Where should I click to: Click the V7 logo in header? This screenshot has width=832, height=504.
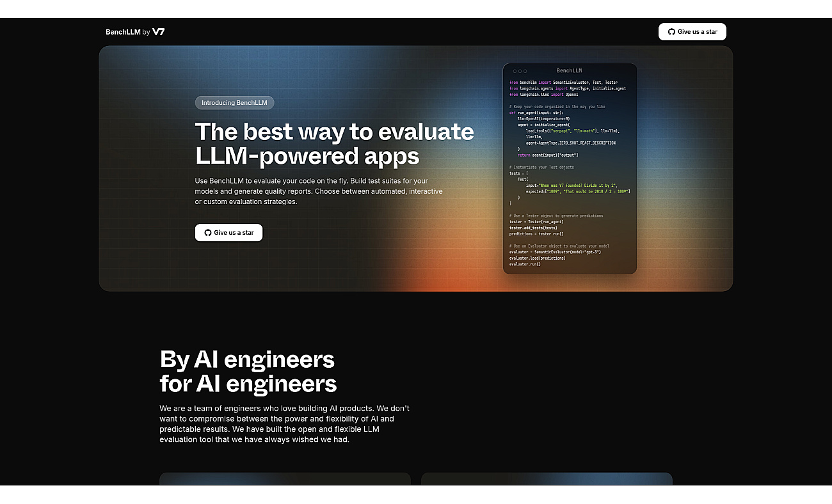(x=159, y=32)
